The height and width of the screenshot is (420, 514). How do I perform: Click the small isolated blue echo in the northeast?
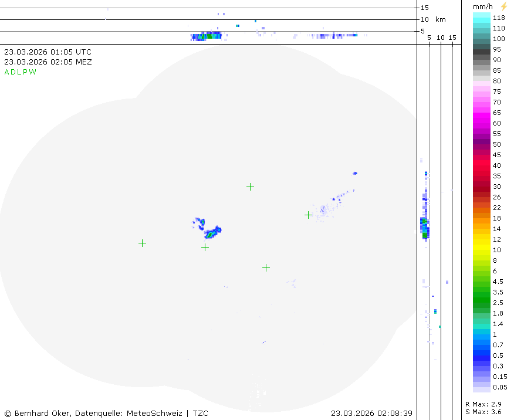click(355, 173)
